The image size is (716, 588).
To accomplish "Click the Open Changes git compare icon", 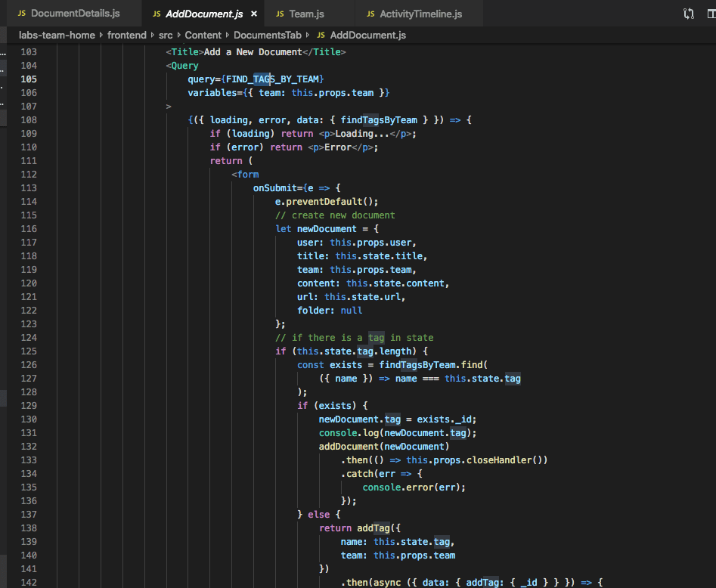I will click(688, 14).
